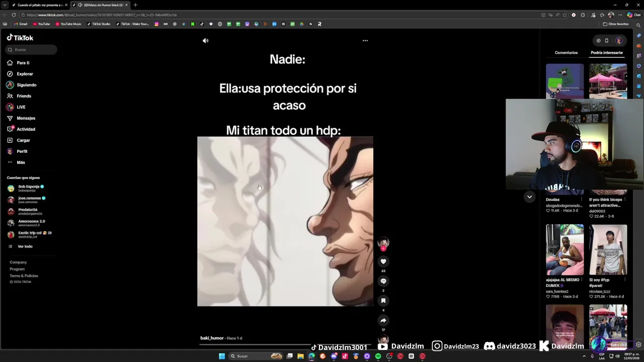
Task: Open jose.ramones followed account
Action: [30, 200]
